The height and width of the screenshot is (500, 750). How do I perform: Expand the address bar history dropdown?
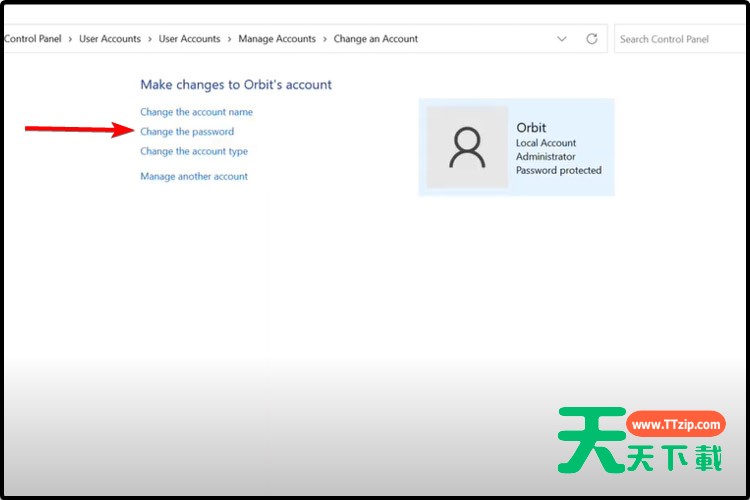tap(562, 39)
